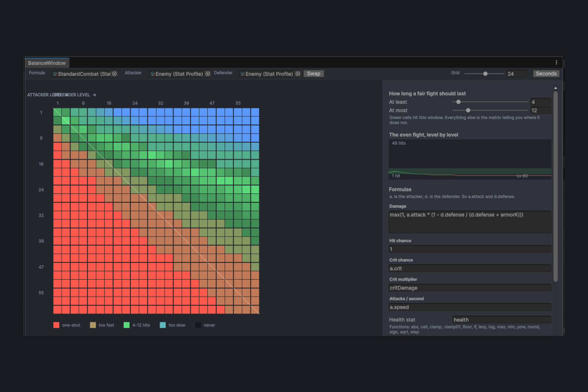
Task: Click the '48 hits' graph label
Action: click(399, 143)
